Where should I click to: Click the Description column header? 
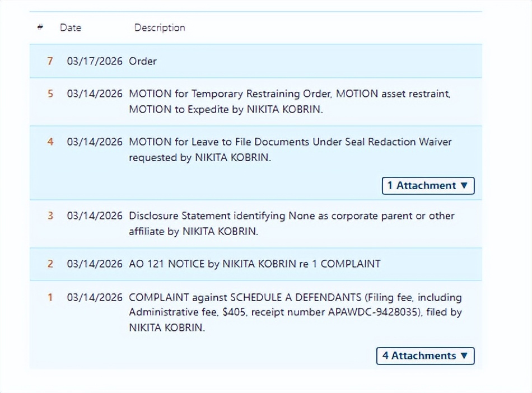(x=160, y=27)
